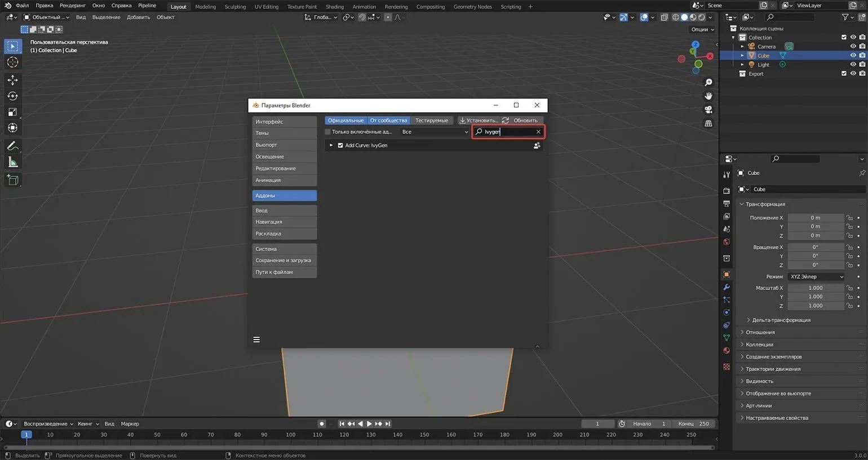Image resolution: width=868 pixels, height=460 pixels.
Task: Clear the addon search field with X
Action: [538, 132]
